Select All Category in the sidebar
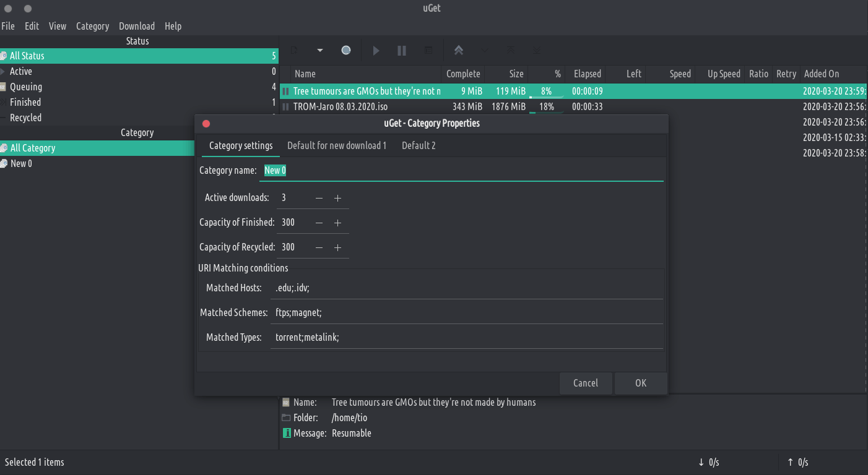Screen dimensions: 868x475 click(x=97, y=148)
